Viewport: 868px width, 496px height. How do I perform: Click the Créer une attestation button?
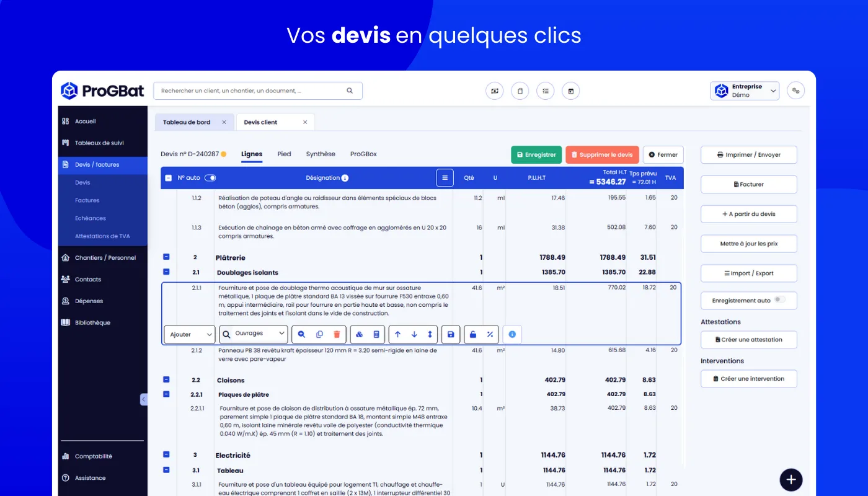tap(749, 340)
